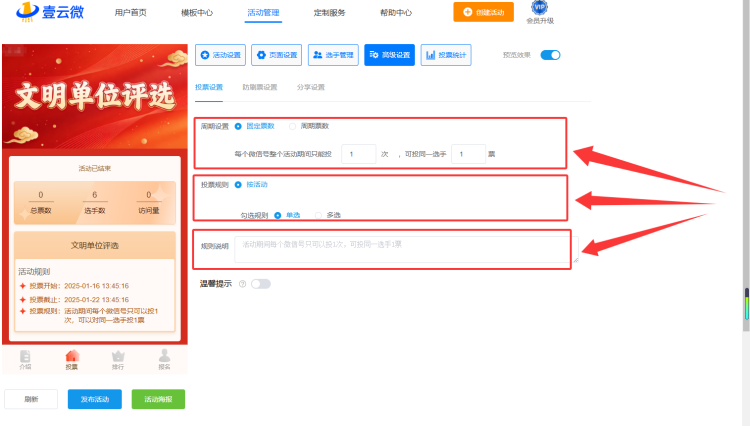
Task: Enable the 温馨提示 switch
Action: pos(261,284)
